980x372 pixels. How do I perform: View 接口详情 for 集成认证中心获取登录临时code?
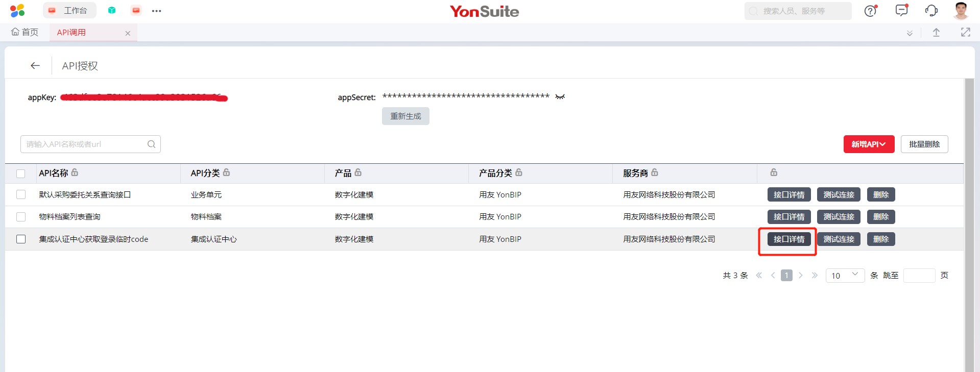(x=789, y=239)
